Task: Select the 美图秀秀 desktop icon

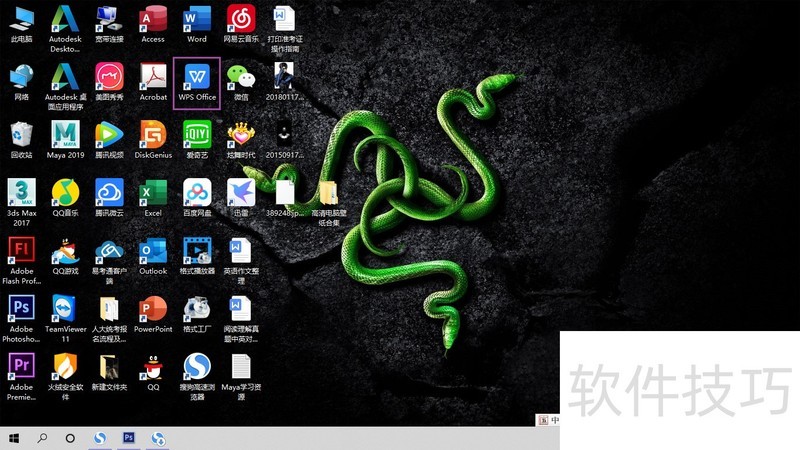Action: tap(109, 82)
